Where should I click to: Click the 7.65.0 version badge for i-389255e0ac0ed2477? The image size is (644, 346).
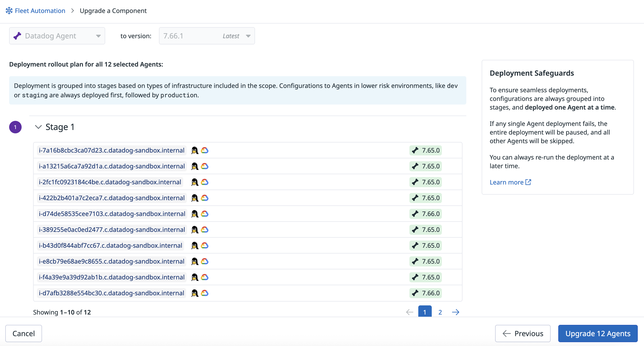tap(425, 229)
